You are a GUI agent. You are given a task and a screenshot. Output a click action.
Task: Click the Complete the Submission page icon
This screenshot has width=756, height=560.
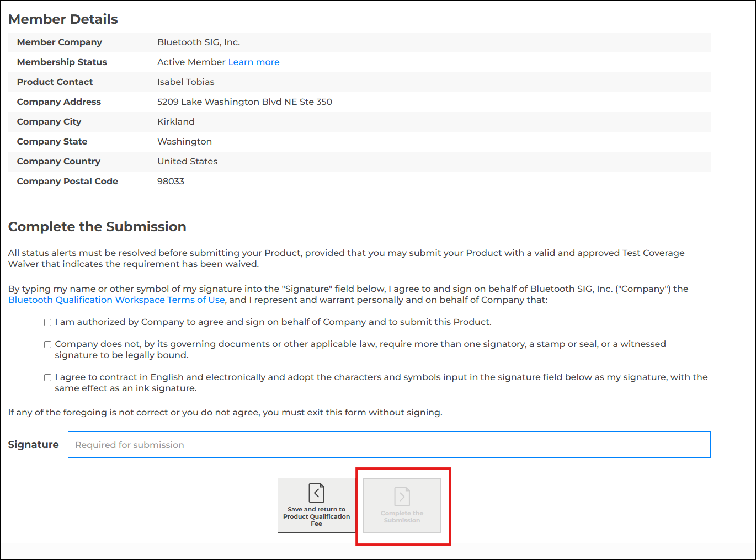pos(402,497)
